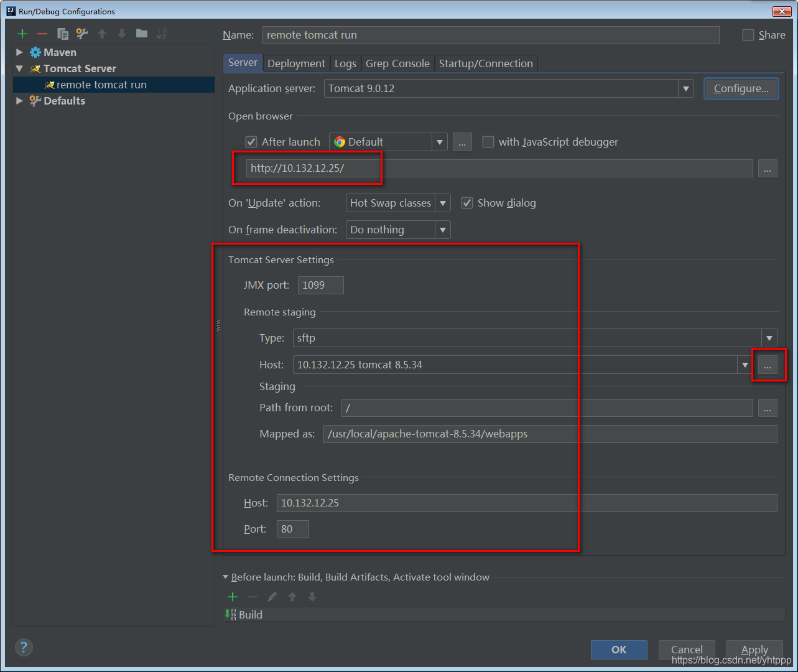The width and height of the screenshot is (798, 672).
Task: Expand the Maven tree node
Action: [x=19, y=52]
